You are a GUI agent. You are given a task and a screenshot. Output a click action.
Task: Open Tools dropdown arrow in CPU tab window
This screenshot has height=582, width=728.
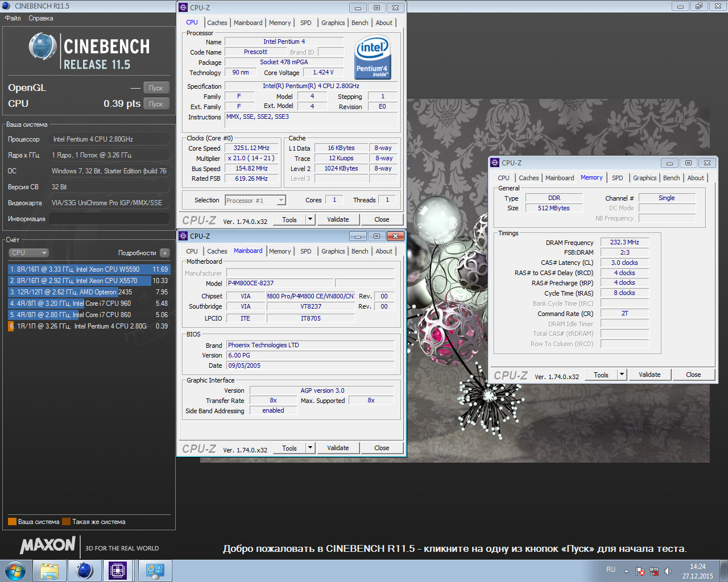pyautogui.click(x=310, y=219)
